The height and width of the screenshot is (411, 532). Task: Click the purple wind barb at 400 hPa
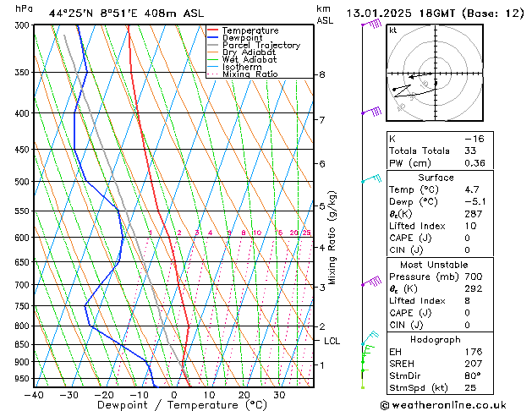(371, 112)
